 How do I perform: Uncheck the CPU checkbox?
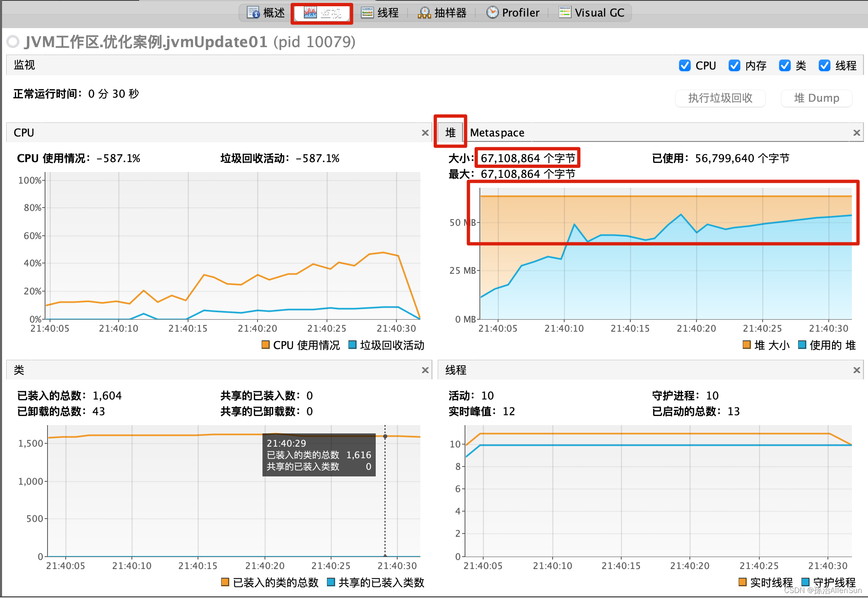point(685,66)
